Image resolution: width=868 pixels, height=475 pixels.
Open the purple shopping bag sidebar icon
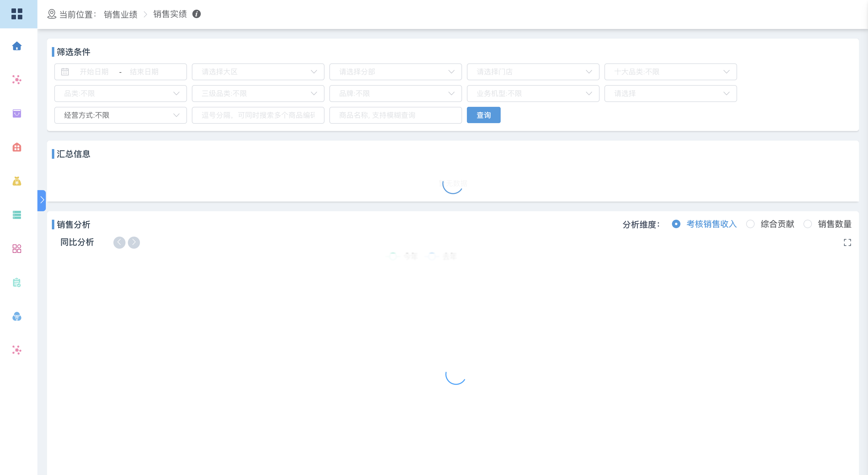pos(17,113)
